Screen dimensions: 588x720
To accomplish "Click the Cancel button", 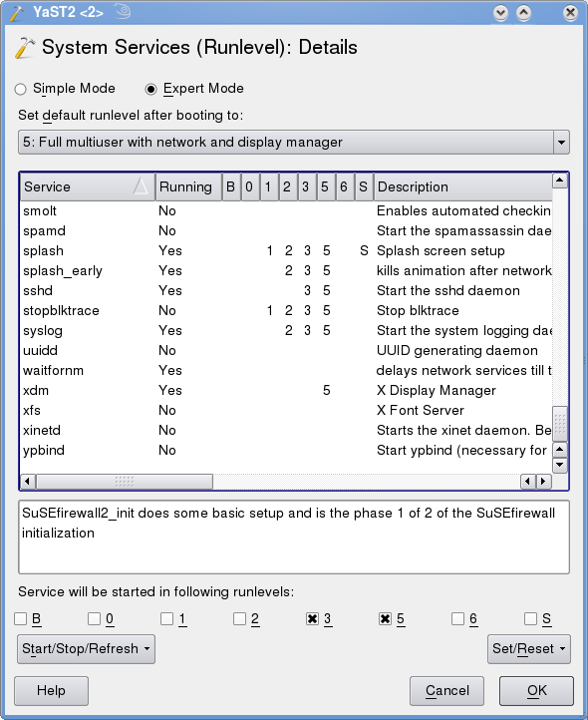I will point(447,691).
